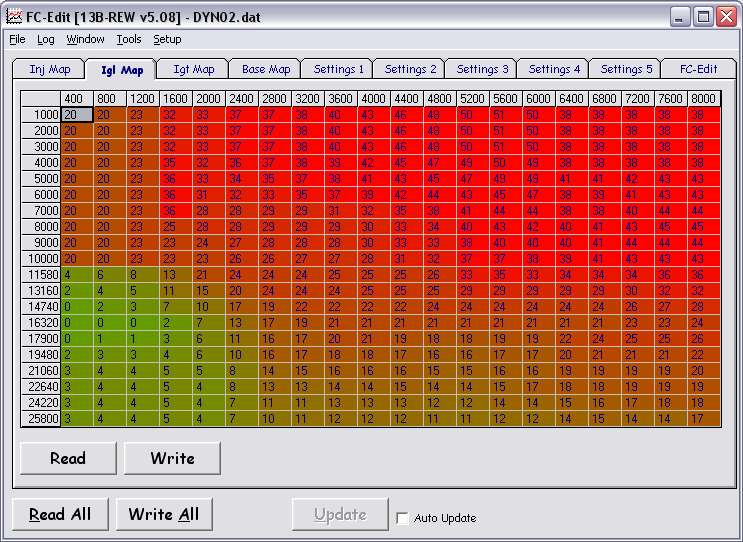Open the Setup menu
Viewport: 743px width, 542px height.
[167, 40]
